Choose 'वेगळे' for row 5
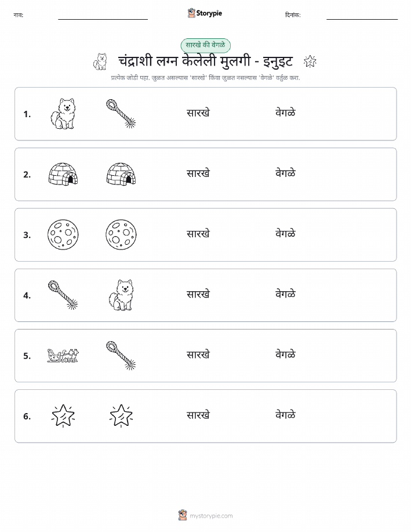411x532 pixels. click(x=286, y=354)
